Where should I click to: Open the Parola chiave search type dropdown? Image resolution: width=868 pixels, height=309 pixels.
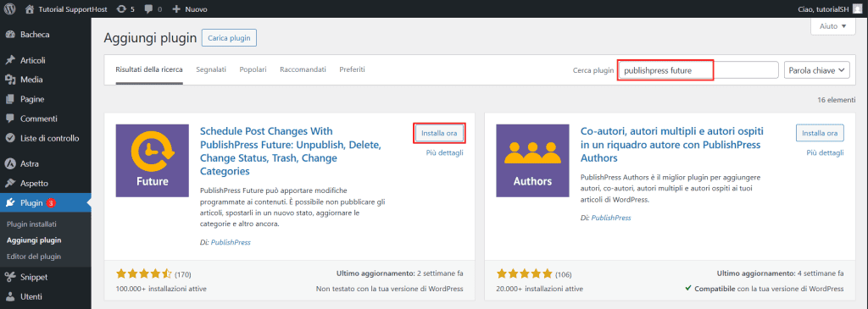coord(817,70)
